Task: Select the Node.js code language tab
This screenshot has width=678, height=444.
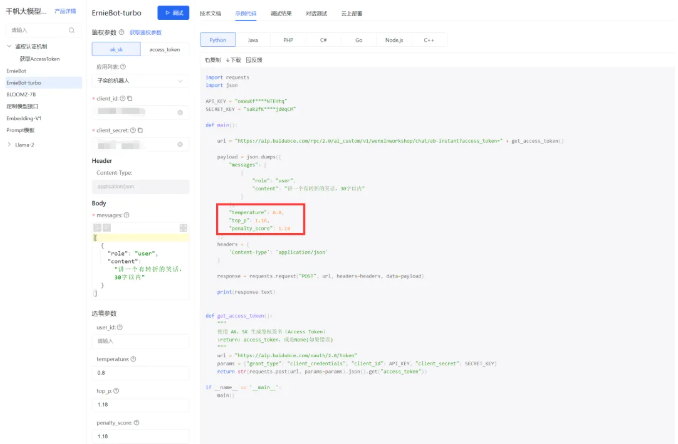Action: [394, 40]
